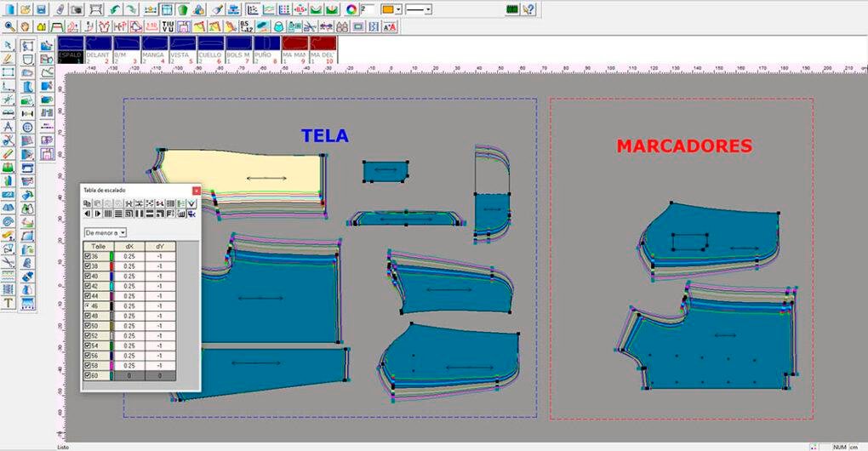Click the Talle column header
Image resolution: width=868 pixels, height=451 pixels.
click(99, 246)
